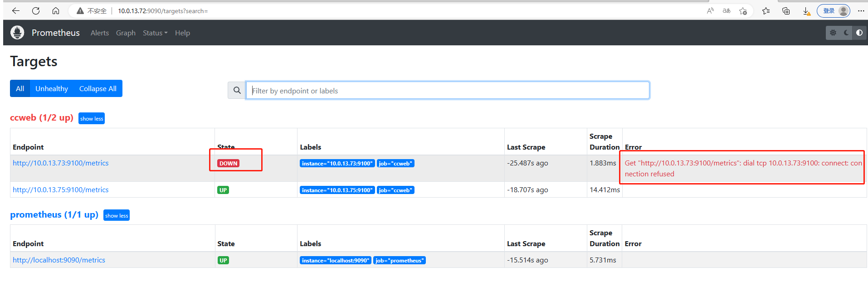Click the Prometheus flame logo
The width and height of the screenshot is (868, 301).
(17, 33)
